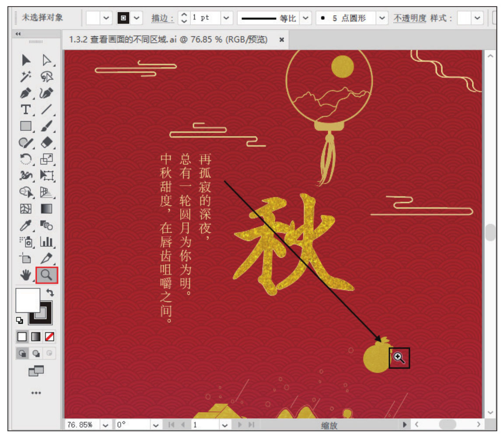Enable Draw Behind mode
Viewport: 504px width, 437px height.
click(x=36, y=353)
